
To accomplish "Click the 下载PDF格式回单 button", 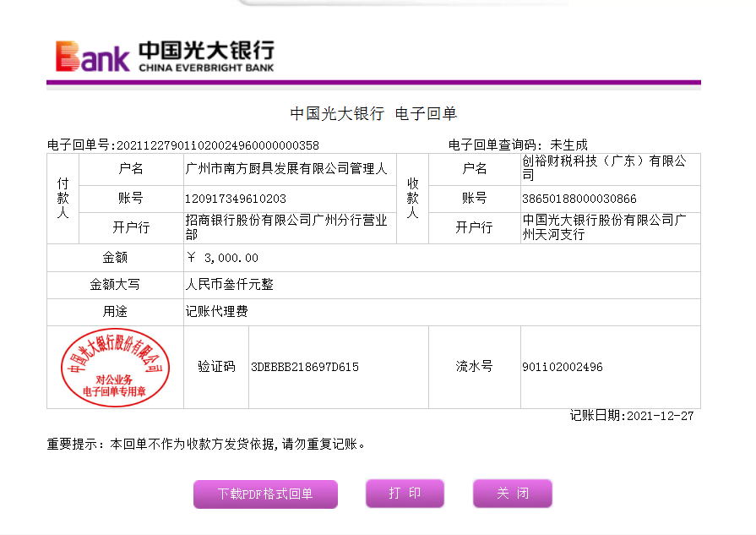I will (x=266, y=494).
